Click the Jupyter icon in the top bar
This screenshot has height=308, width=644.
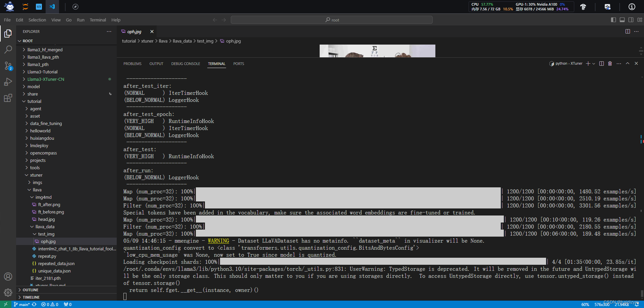(x=25, y=6)
